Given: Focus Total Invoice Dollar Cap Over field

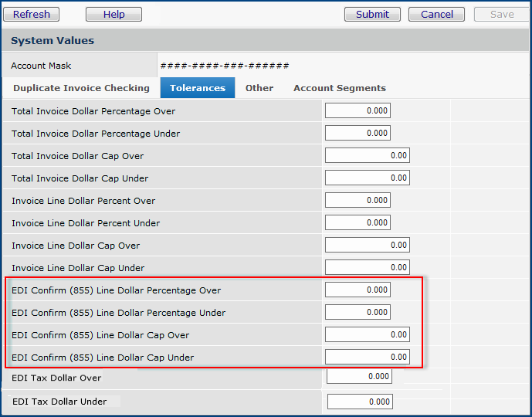Looking at the screenshot, I should click(367, 156).
